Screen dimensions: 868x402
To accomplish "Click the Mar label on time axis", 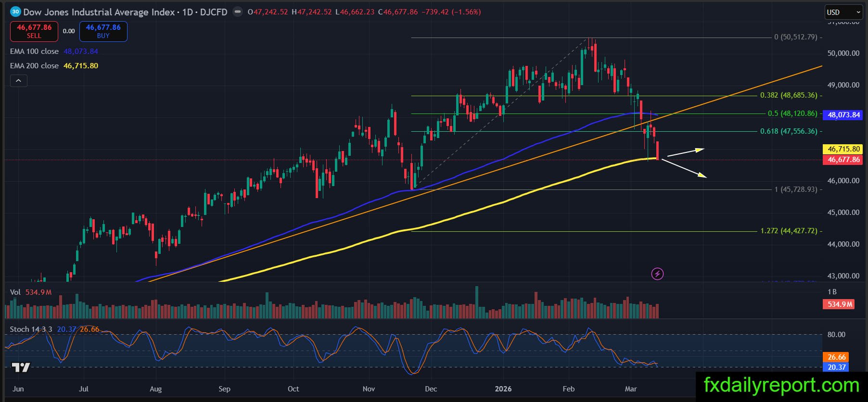I will (631, 389).
